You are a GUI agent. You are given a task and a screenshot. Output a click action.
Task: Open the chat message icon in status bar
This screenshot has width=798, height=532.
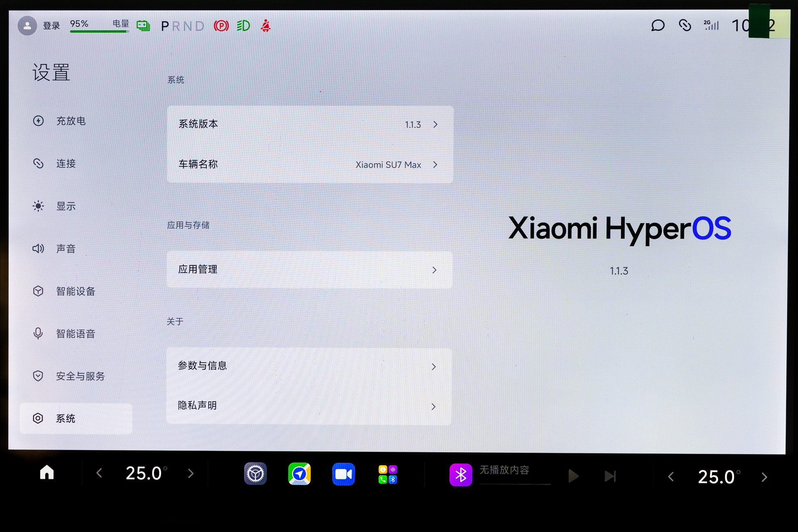click(658, 26)
